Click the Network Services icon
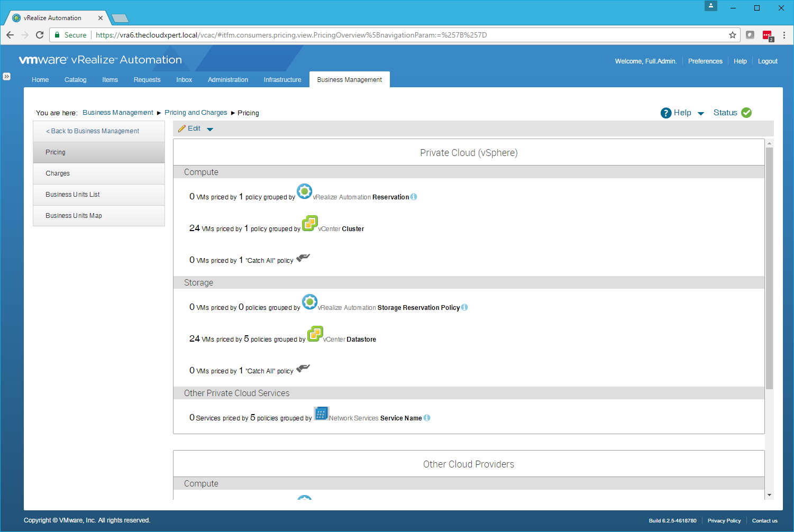Viewport: 794px width, 532px height. click(x=321, y=413)
